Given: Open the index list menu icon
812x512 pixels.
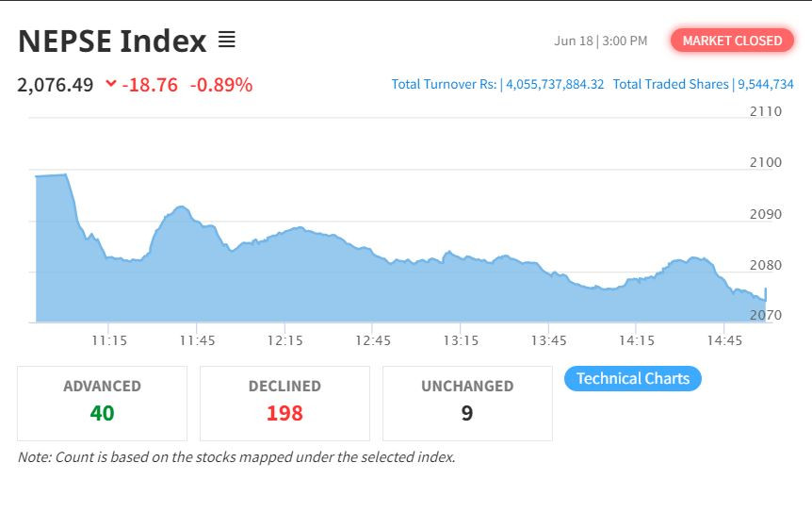Looking at the screenshot, I should (x=226, y=40).
